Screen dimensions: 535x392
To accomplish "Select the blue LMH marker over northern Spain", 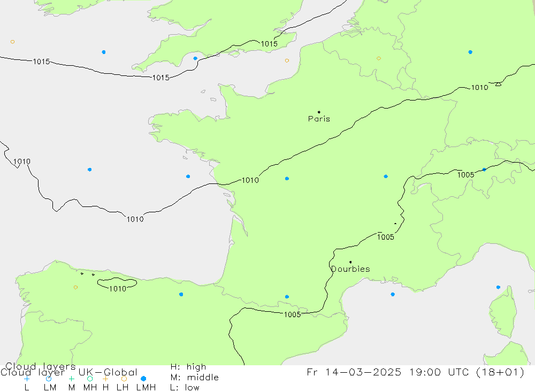I will (x=181, y=295).
